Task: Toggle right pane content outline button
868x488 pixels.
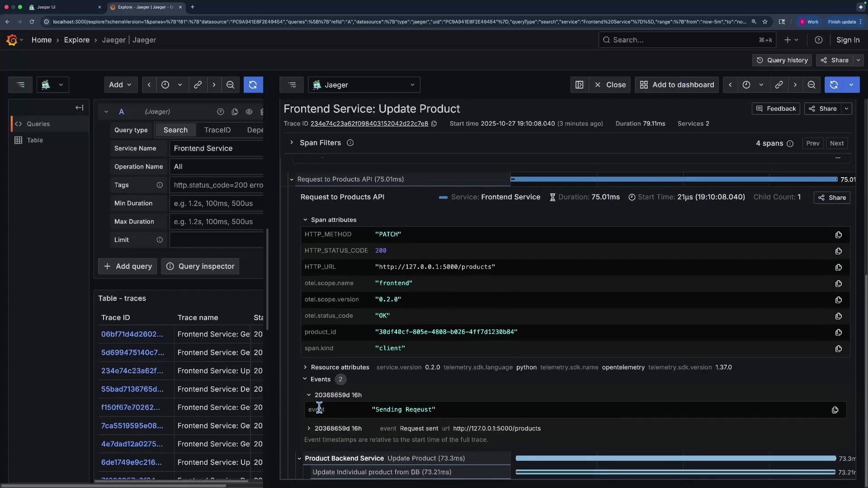Action: pos(292,85)
